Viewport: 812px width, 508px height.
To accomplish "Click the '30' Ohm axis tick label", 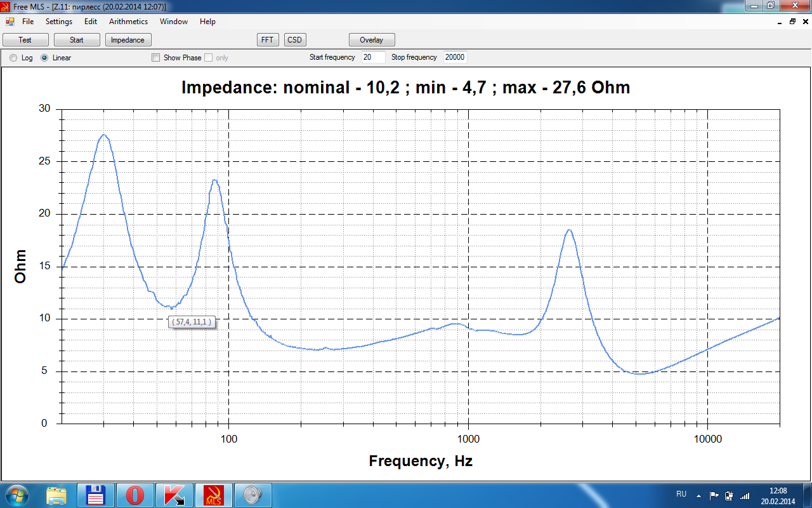I will pos(44,109).
